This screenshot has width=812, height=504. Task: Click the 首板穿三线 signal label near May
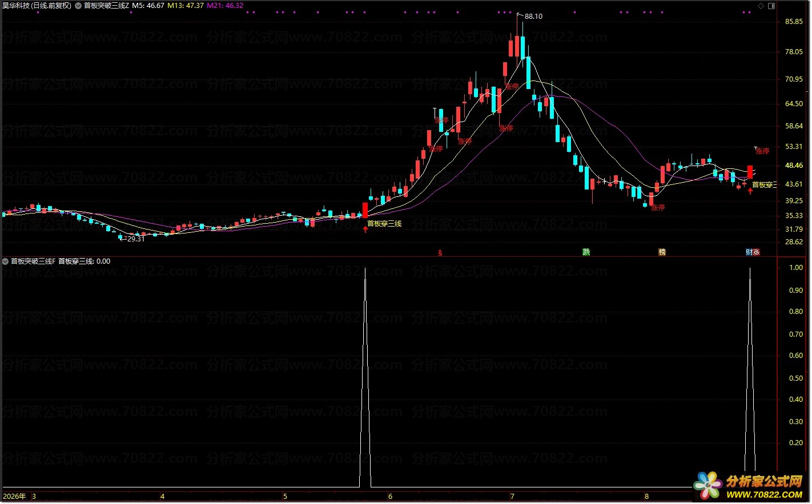click(x=384, y=224)
